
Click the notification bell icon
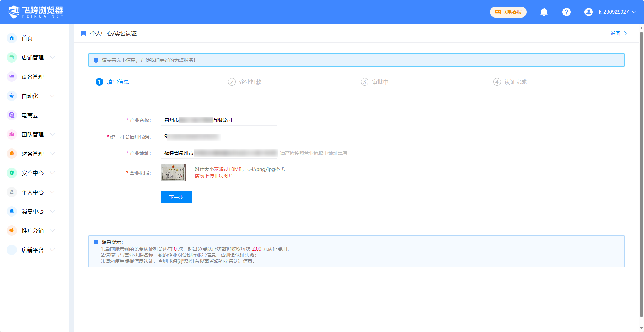[544, 12]
